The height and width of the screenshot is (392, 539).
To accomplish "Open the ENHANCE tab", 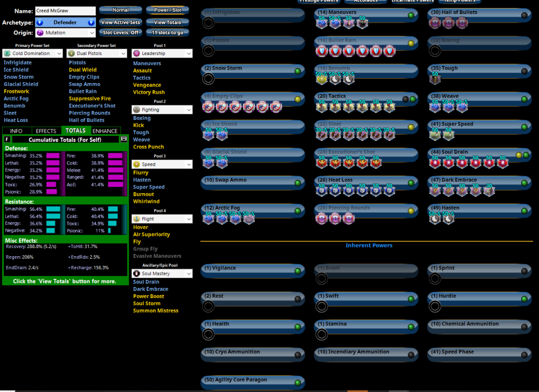I will (105, 131).
